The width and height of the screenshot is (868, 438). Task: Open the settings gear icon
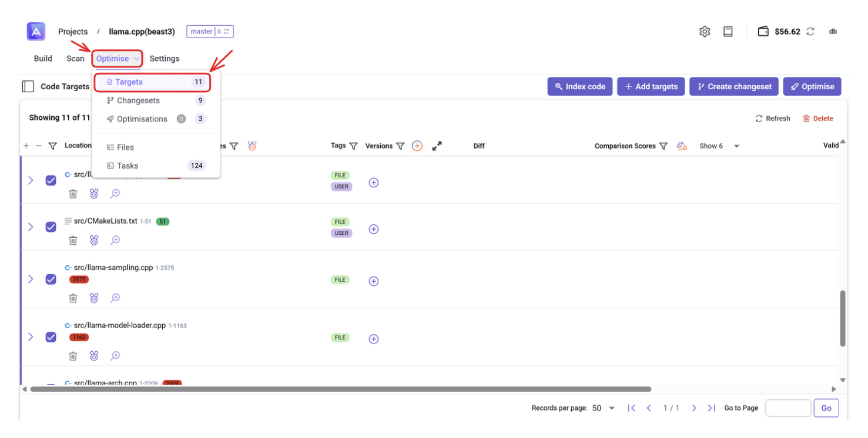pos(704,32)
